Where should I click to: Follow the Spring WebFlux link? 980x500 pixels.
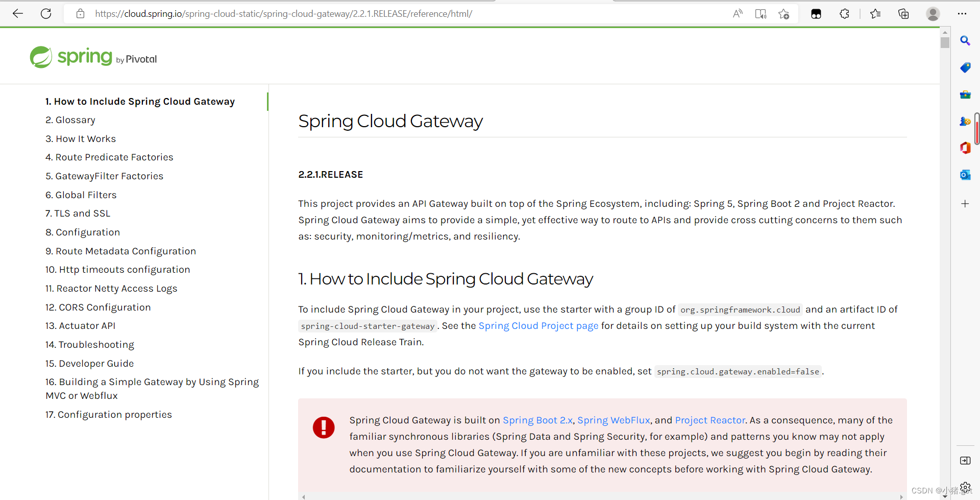coord(614,420)
